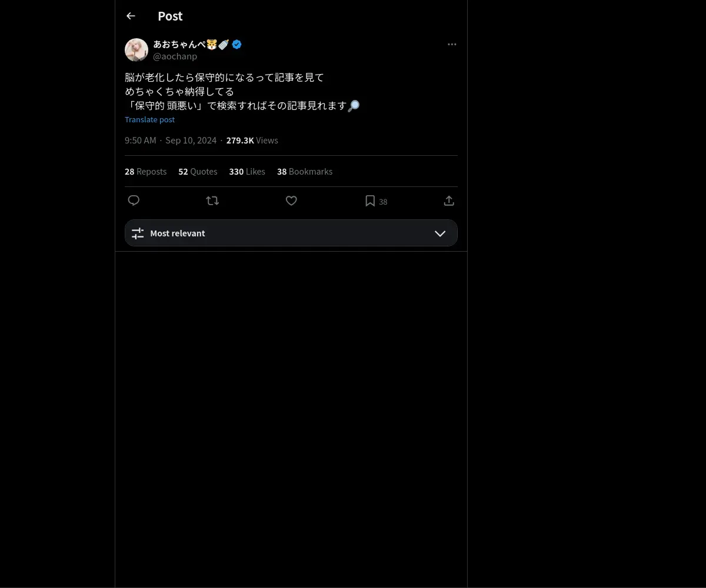View the 52 Quotes list
Image resolution: width=706 pixels, height=588 pixels.
(x=198, y=172)
